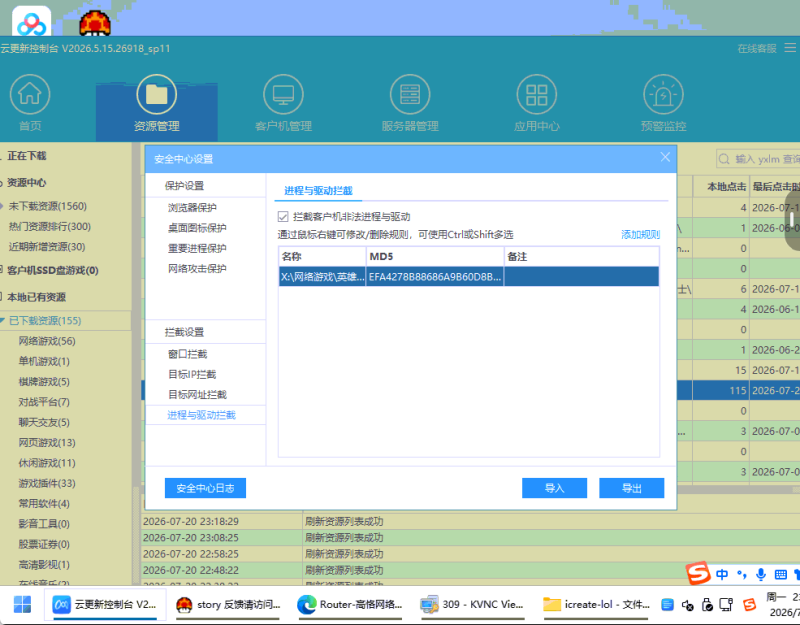This screenshot has width=800, height=625.
Task: Open the 309 - KVNC Viewer taskbar item
Action: 472,605
